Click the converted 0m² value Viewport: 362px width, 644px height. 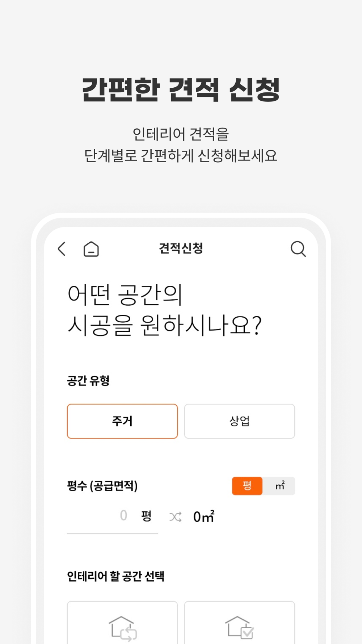coord(204,517)
